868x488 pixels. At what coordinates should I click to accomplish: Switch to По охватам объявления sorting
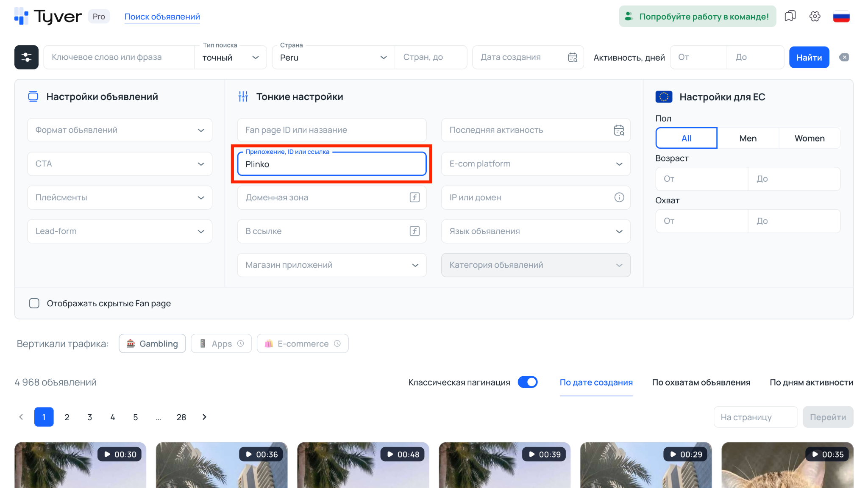coord(701,382)
